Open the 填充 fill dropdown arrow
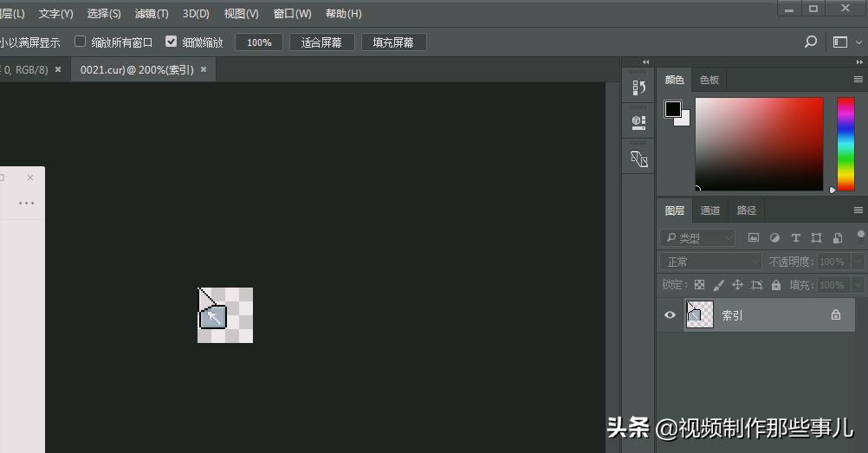 click(x=858, y=285)
